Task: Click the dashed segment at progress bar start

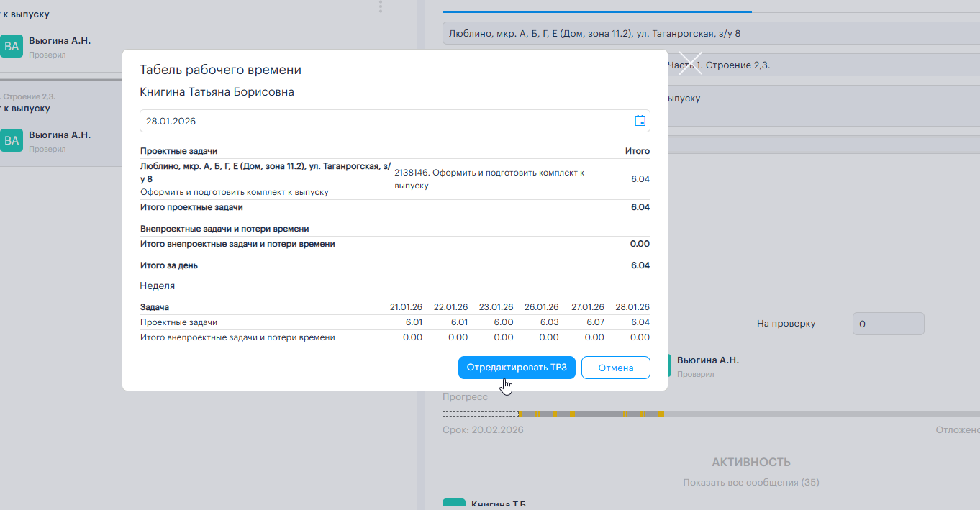Action: 480,414
